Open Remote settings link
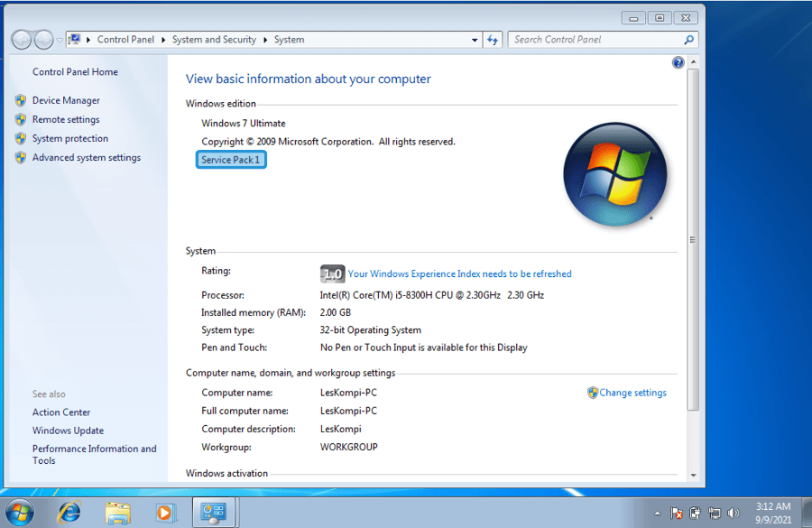 tap(66, 120)
